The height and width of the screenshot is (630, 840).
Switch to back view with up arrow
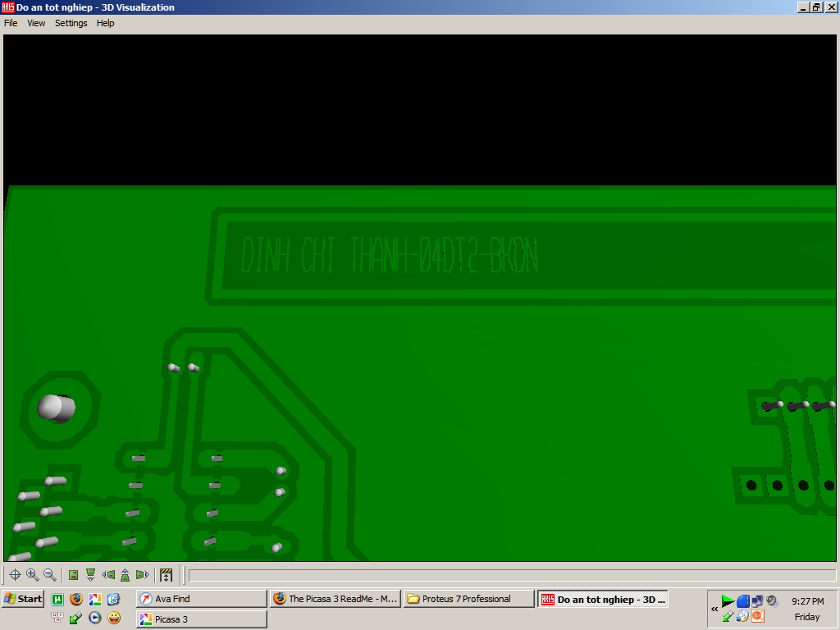click(125, 575)
